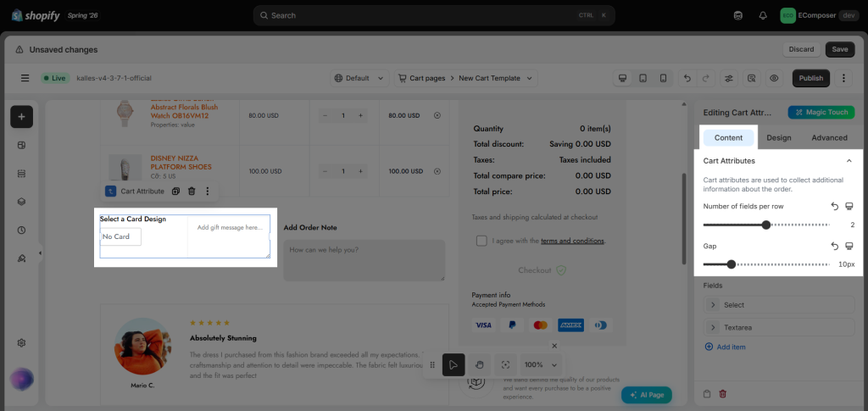Reset the Number of fields per row value
Viewport: 868px width, 411px height.
click(835, 206)
